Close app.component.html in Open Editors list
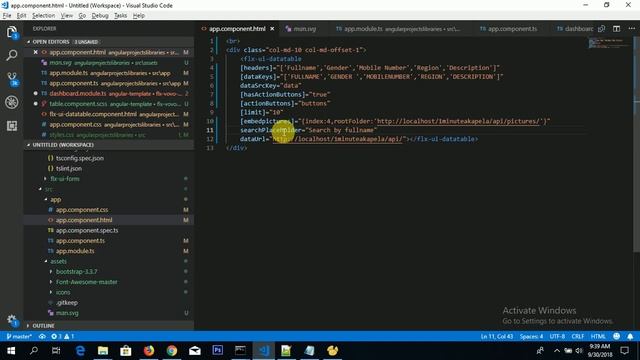This screenshot has height=360, width=640. pos(36,52)
